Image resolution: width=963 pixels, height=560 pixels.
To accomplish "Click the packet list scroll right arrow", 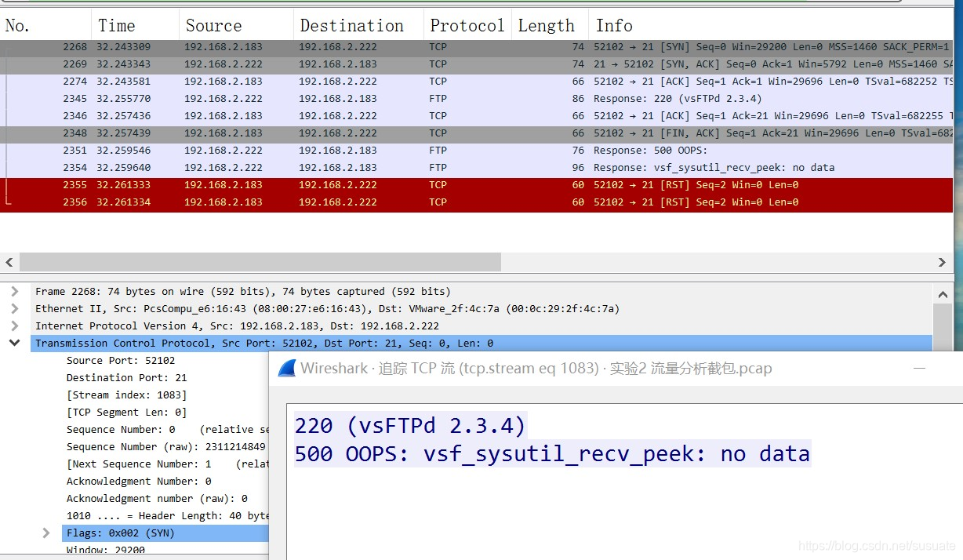I will pyautogui.click(x=942, y=262).
